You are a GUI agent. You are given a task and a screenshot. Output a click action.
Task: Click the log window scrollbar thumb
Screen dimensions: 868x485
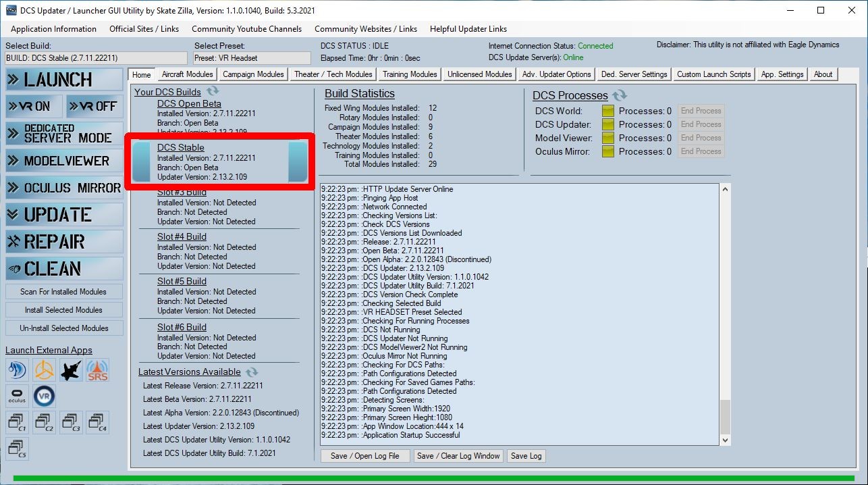pyautogui.click(x=726, y=417)
